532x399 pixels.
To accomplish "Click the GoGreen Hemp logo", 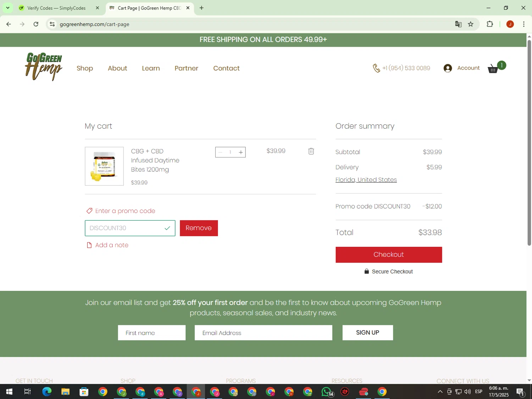I will [x=44, y=67].
